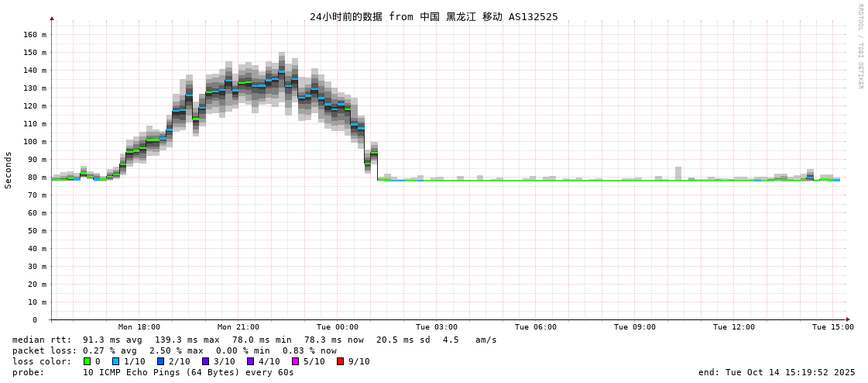Viewport: 868px width, 383px height.
Task: Select the Mon 18:00 time label
Action: click(x=139, y=327)
